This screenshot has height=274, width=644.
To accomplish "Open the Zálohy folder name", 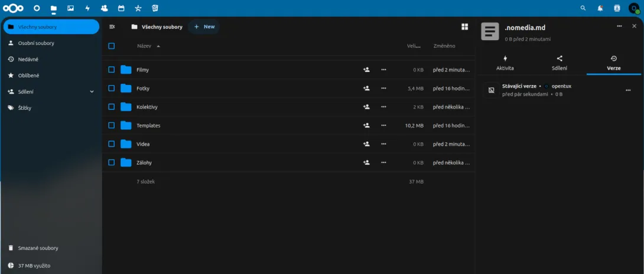I will click(x=144, y=162).
